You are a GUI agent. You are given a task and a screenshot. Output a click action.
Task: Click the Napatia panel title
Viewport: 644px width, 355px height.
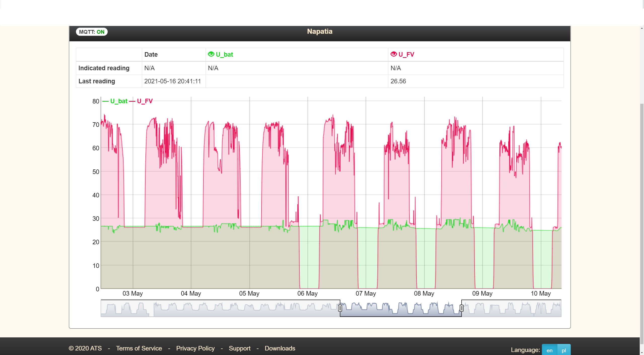click(319, 31)
